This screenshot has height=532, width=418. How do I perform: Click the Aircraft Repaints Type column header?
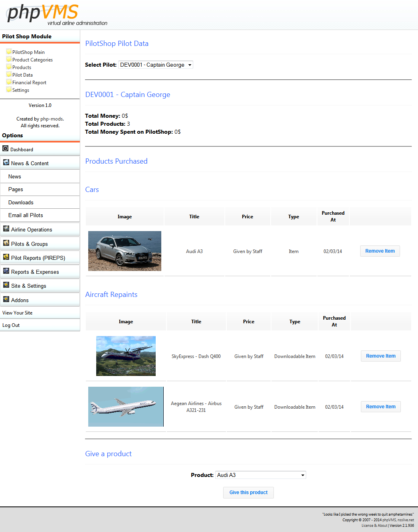tap(295, 322)
